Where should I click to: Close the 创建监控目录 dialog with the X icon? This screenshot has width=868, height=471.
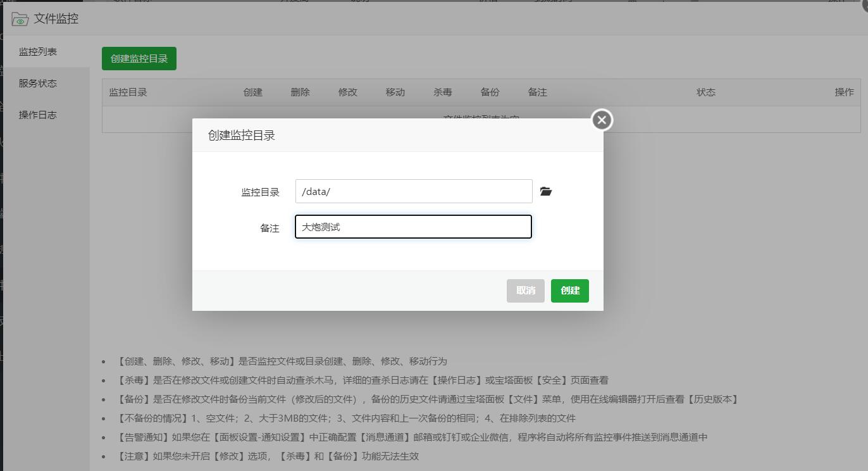pos(602,120)
